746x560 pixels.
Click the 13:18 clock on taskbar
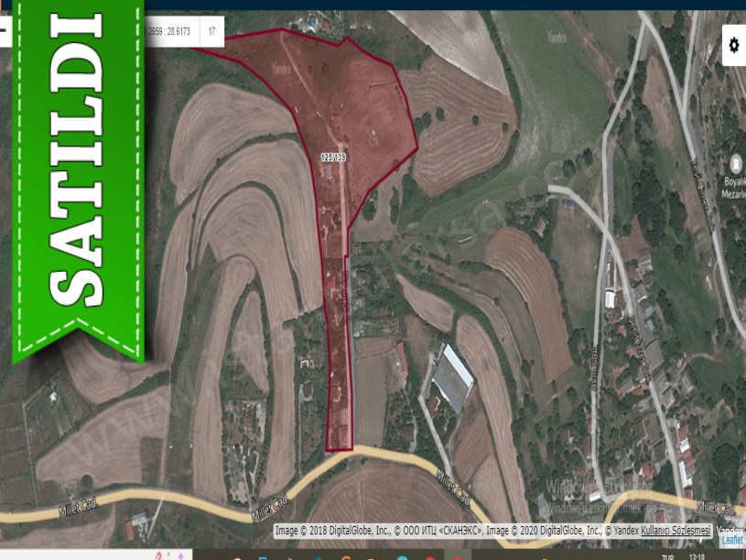pos(697,555)
